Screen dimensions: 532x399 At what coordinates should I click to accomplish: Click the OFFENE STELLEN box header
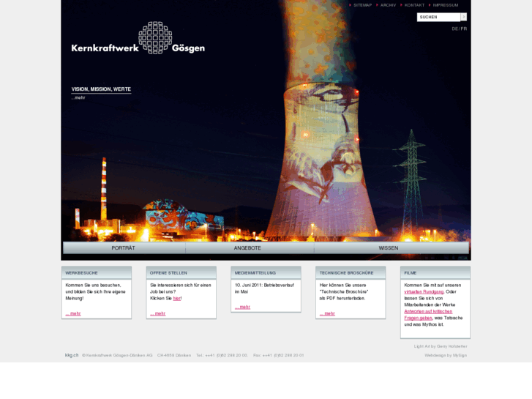181,272
